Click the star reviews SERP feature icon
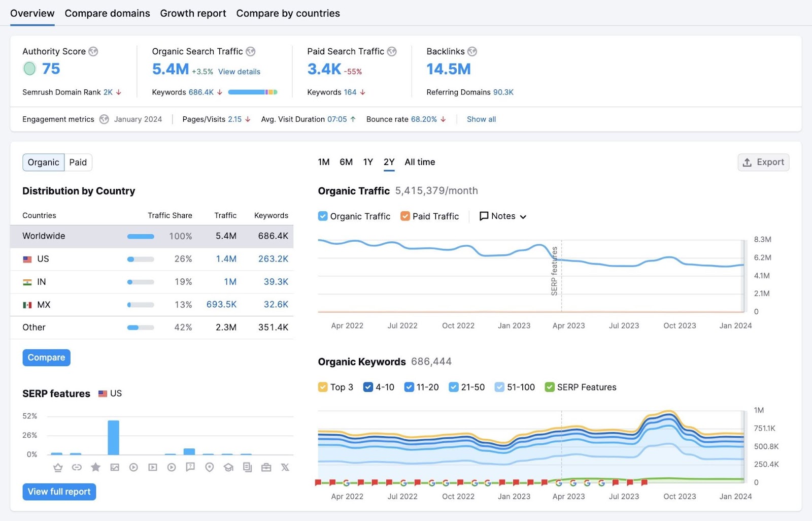This screenshot has width=812, height=521. [95, 467]
